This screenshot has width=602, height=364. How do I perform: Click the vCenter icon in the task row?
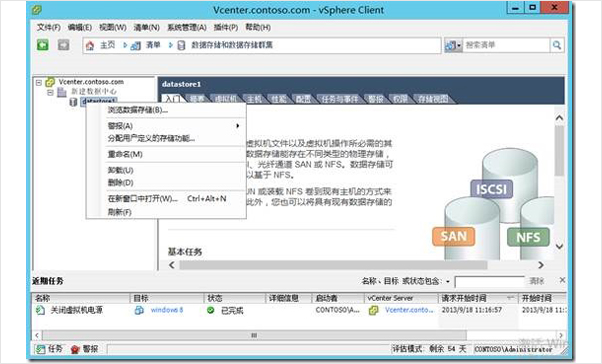[373, 310]
